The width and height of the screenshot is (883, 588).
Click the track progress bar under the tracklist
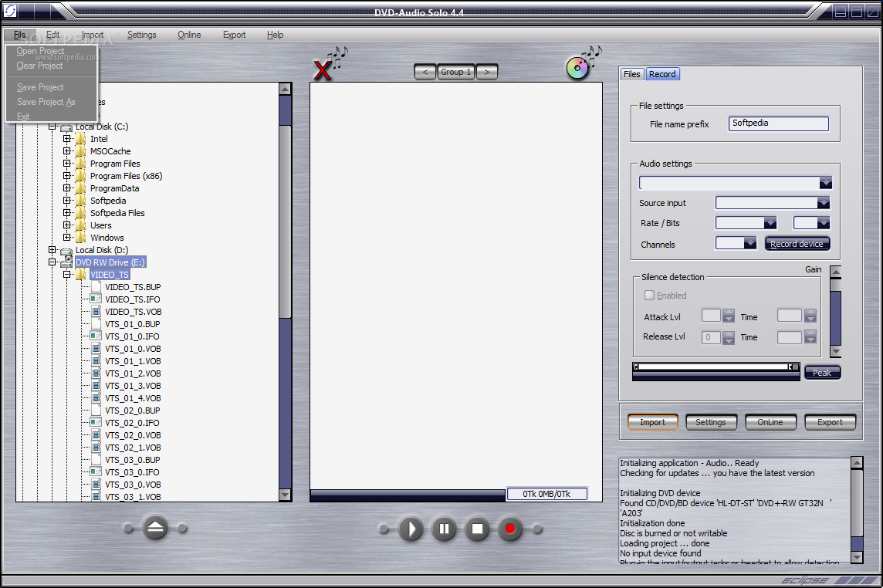408,495
